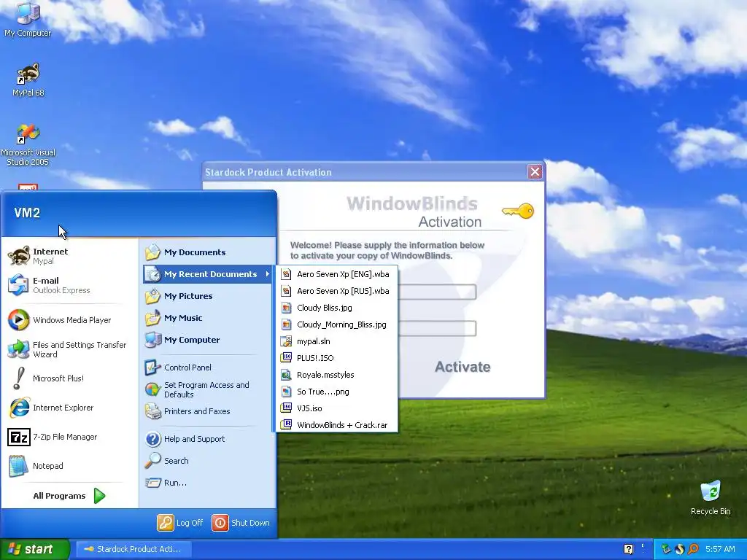Open recent file So True....png
The height and width of the screenshot is (560, 747).
coord(336,392)
